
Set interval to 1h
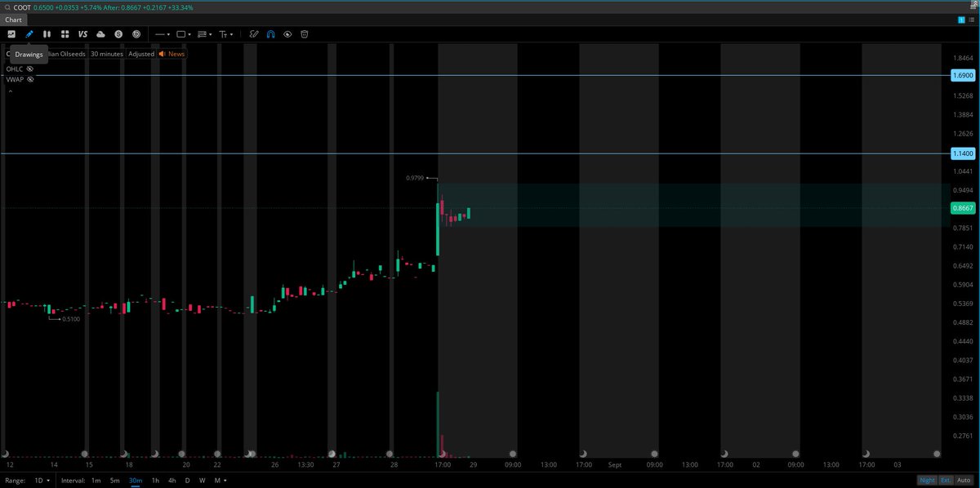tap(155, 481)
